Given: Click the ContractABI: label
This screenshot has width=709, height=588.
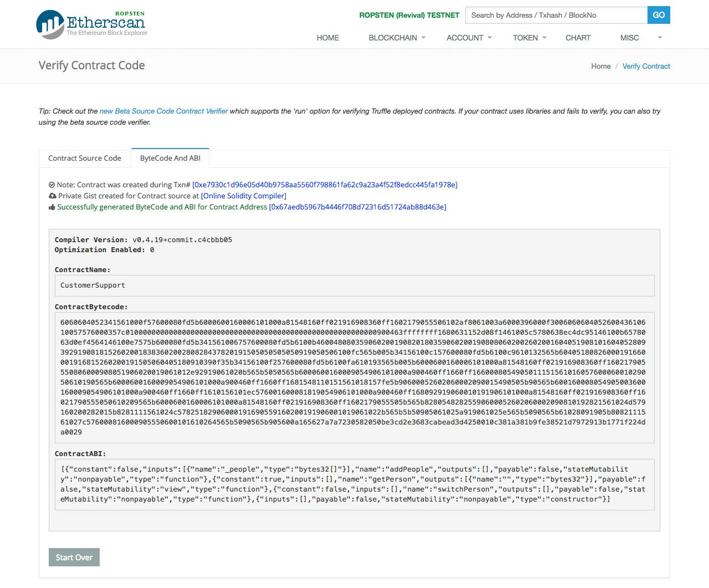Looking at the screenshot, I should (80, 454).
